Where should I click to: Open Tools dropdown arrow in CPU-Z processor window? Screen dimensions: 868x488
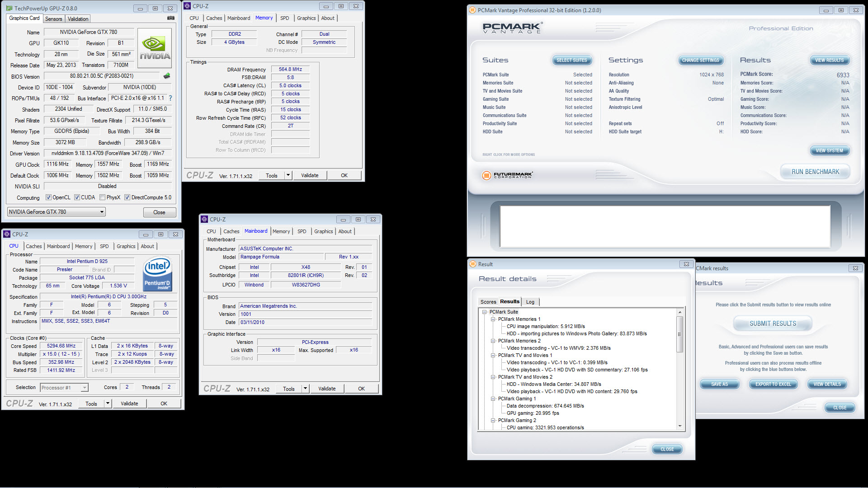tap(108, 404)
